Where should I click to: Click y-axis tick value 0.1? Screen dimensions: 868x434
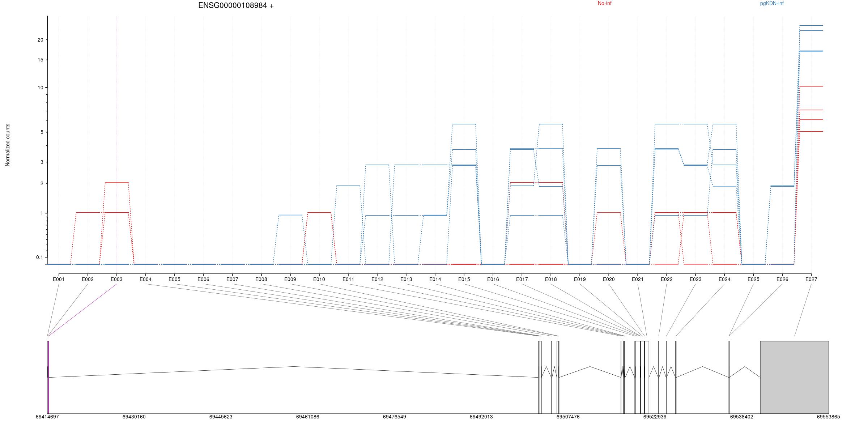tap(39, 258)
